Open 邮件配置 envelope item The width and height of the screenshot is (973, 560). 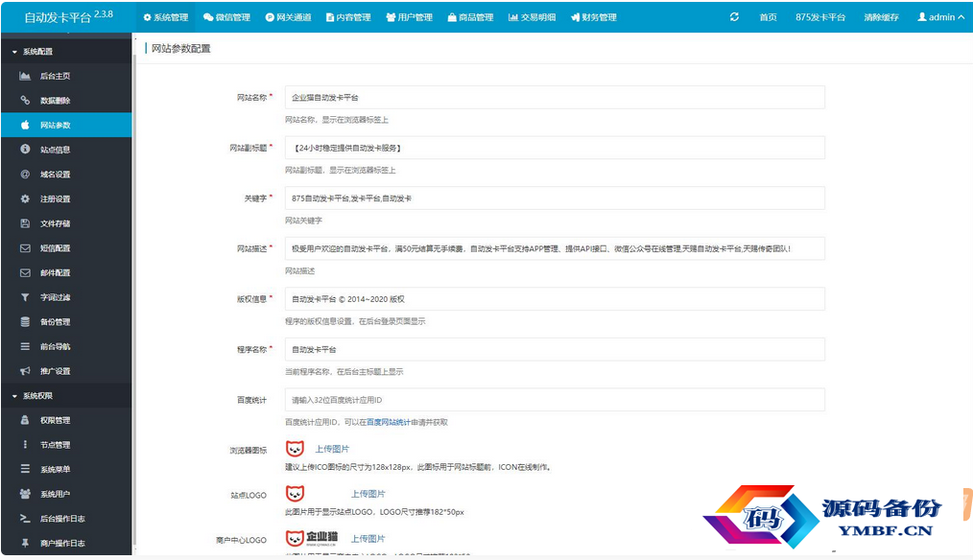(x=66, y=272)
